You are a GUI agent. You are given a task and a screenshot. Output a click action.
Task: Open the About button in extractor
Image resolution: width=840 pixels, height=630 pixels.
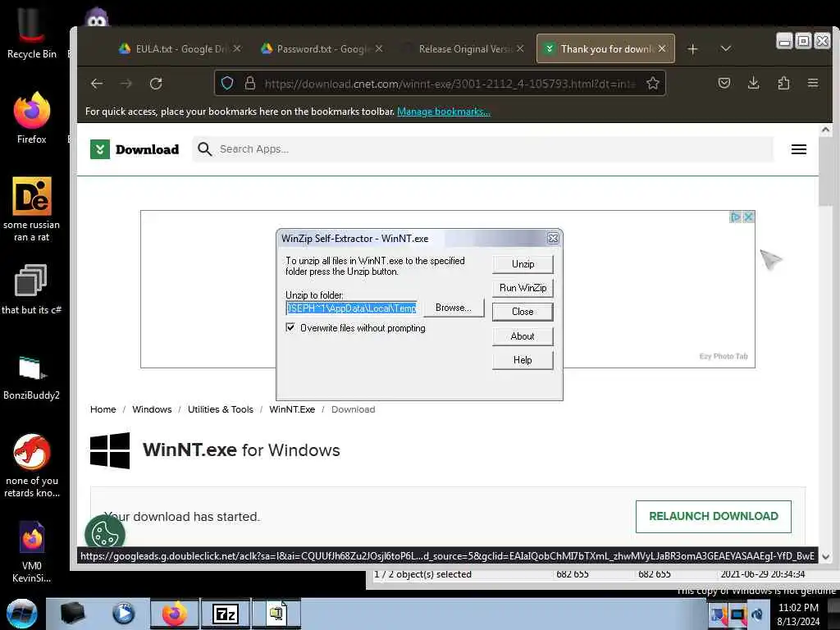tap(523, 336)
